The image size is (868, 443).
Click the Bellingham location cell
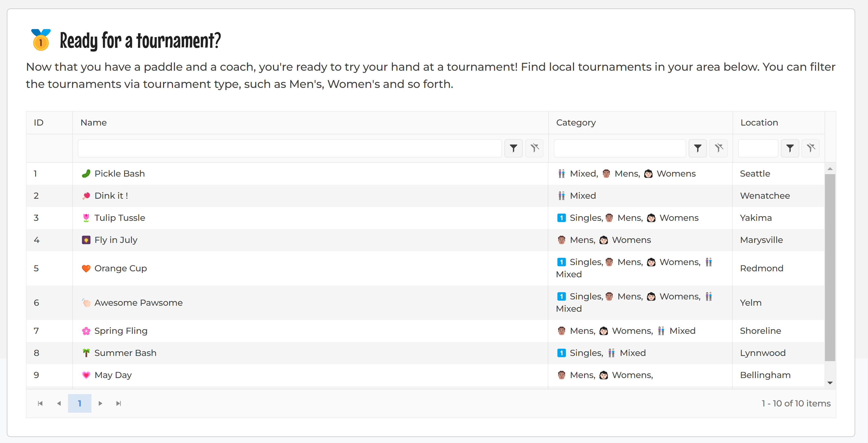point(778,375)
